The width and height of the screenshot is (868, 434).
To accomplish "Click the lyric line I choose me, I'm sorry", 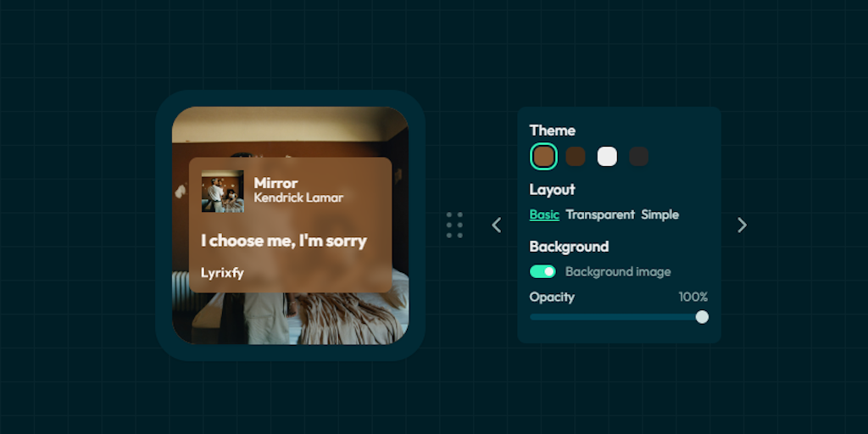I will click(284, 241).
